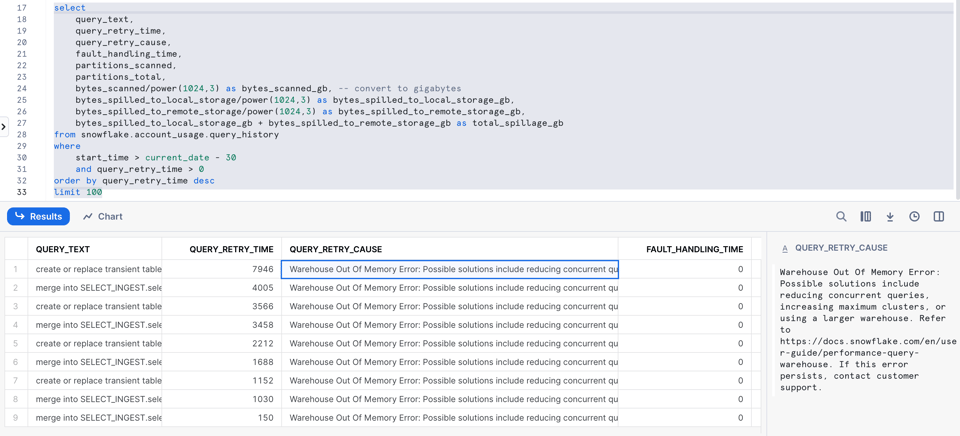Screen dimensions: 960x436
Task: Expand the left sidebar chevron
Action: 4,127
